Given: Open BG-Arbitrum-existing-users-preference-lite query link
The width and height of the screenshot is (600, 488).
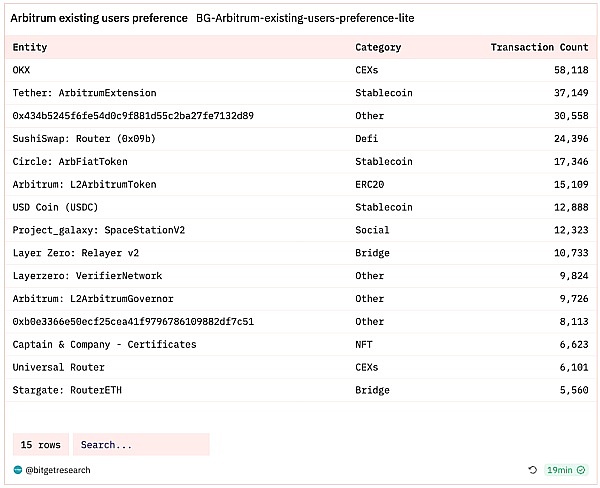Looking at the screenshot, I should pyautogui.click(x=306, y=19).
